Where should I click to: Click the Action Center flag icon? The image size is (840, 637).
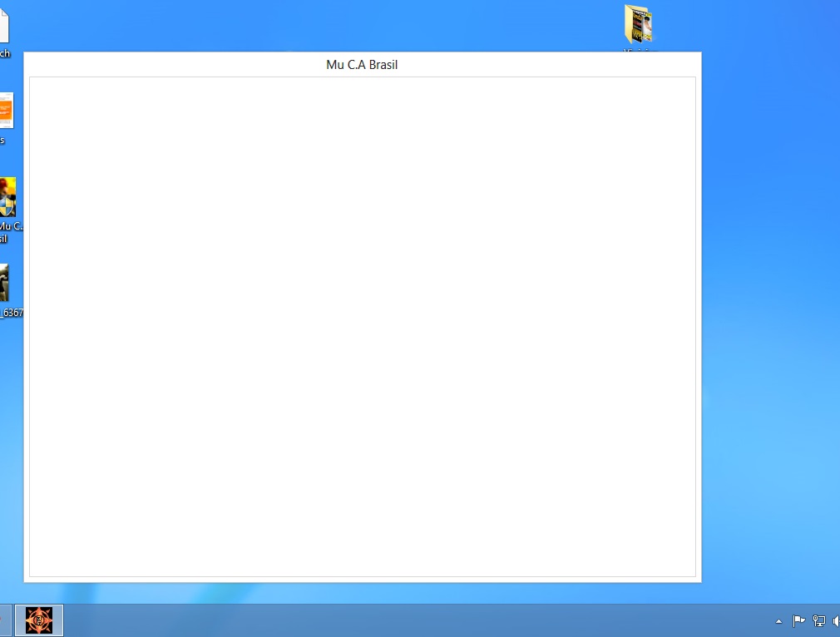point(798,620)
